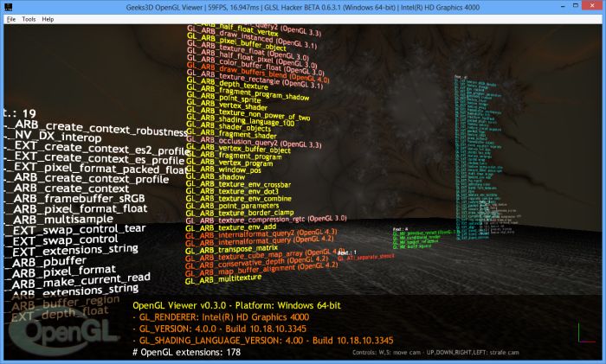Click the "GL_ARB_point_parameters" line

232,206
